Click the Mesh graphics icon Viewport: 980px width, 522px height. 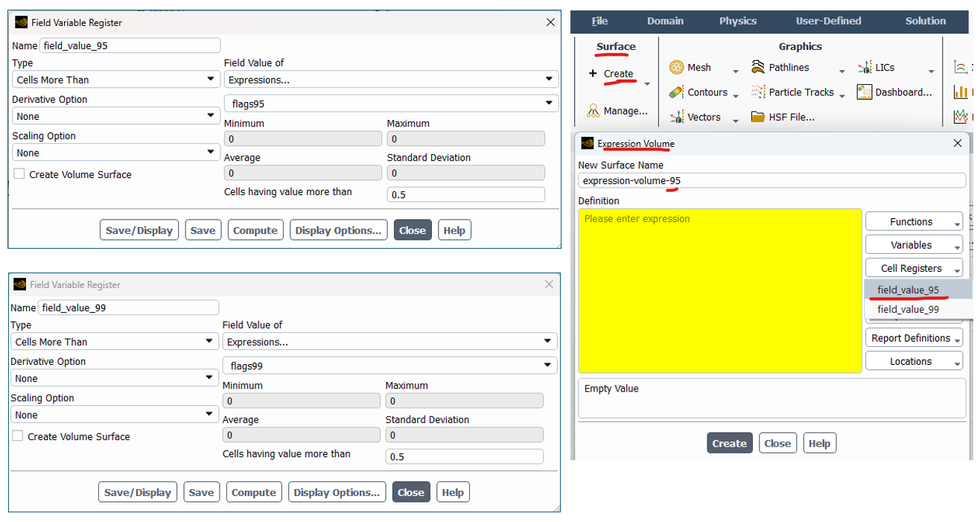coord(676,68)
